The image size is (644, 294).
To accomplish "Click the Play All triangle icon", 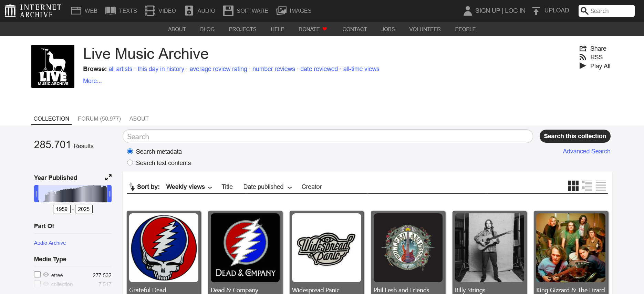I will [x=583, y=66].
